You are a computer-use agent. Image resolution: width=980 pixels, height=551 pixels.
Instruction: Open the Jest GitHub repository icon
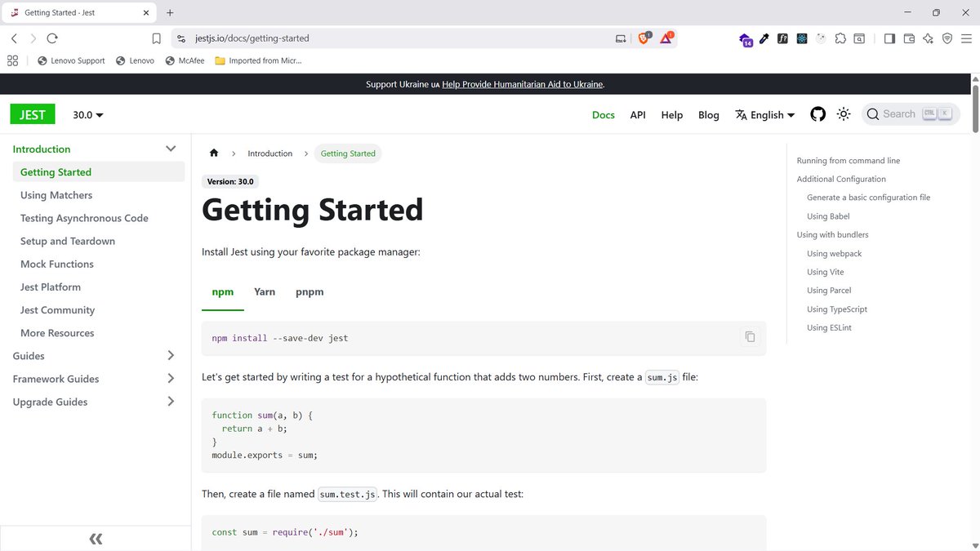click(x=817, y=114)
